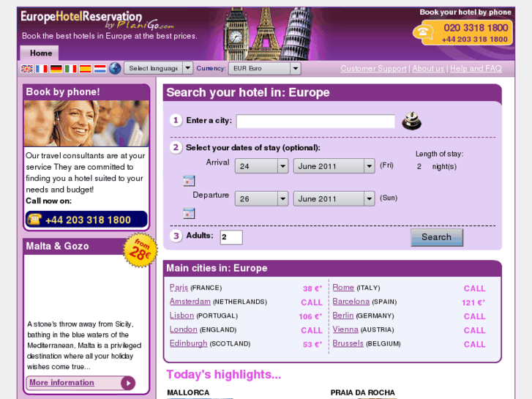Viewport: 532px width, 399px height.
Task: Open the About us link
Action: (x=428, y=68)
